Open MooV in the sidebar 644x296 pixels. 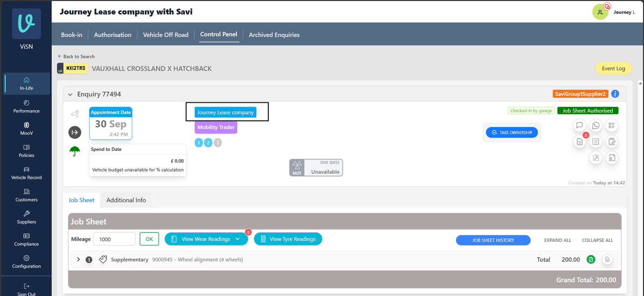pyautogui.click(x=27, y=128)
